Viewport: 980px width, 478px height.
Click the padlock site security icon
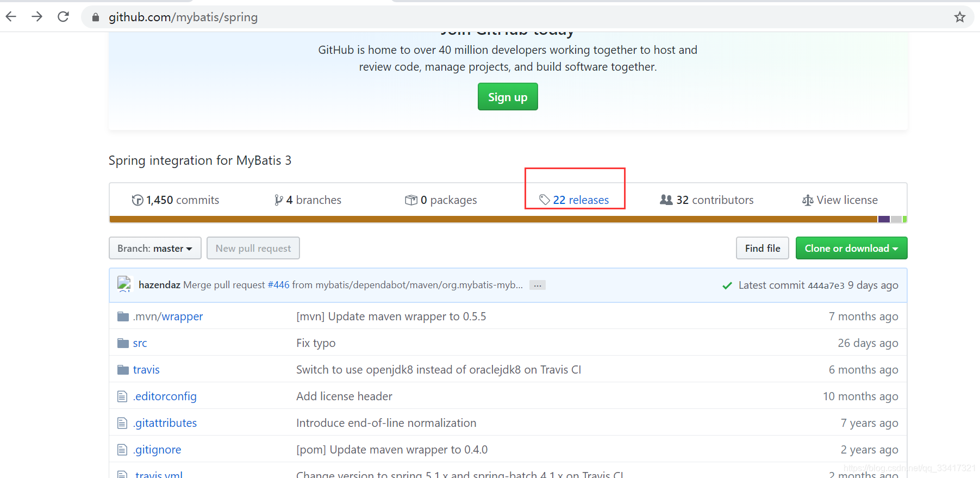(96, 17)
